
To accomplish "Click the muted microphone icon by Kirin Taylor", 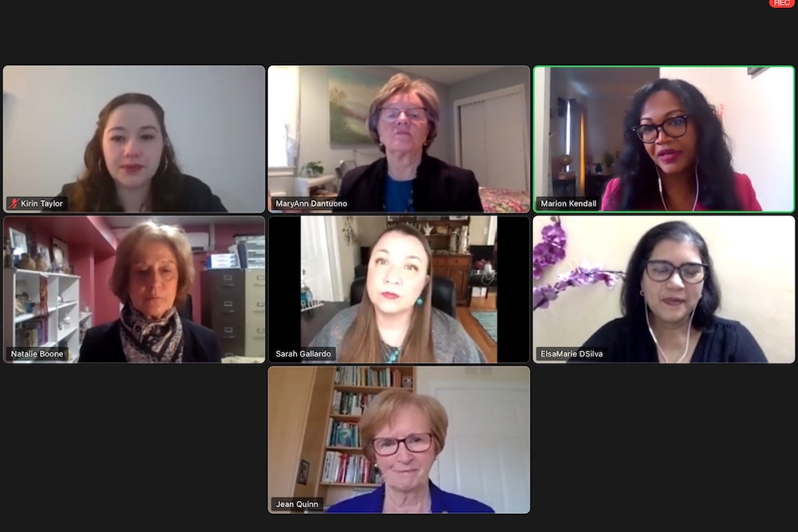I will (x=14, y=203).
